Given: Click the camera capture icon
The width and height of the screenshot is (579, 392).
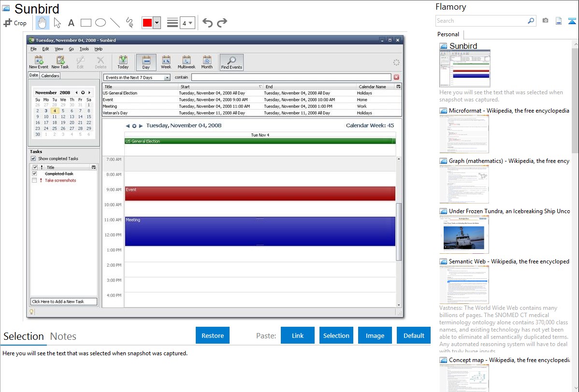Looking at the screenshot, I should coord(545,21).
